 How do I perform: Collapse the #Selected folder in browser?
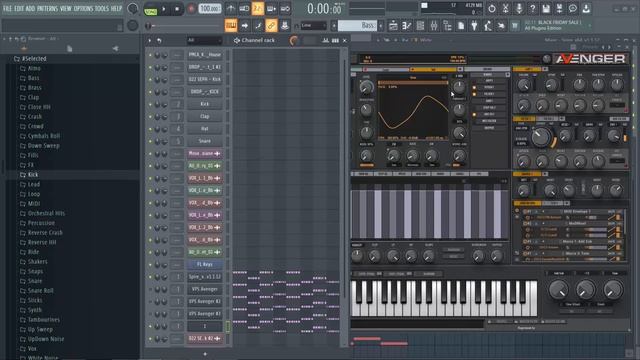[x=35, y=59]
